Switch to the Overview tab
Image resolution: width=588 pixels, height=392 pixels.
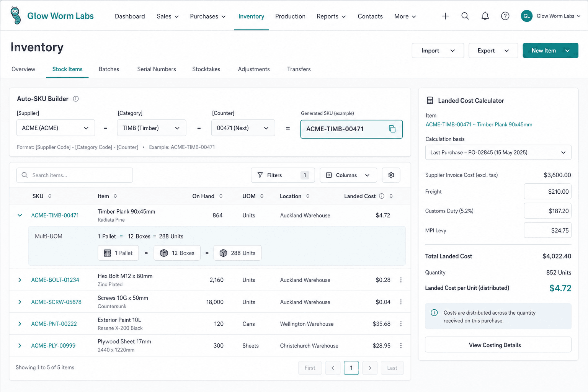point(23,69)
